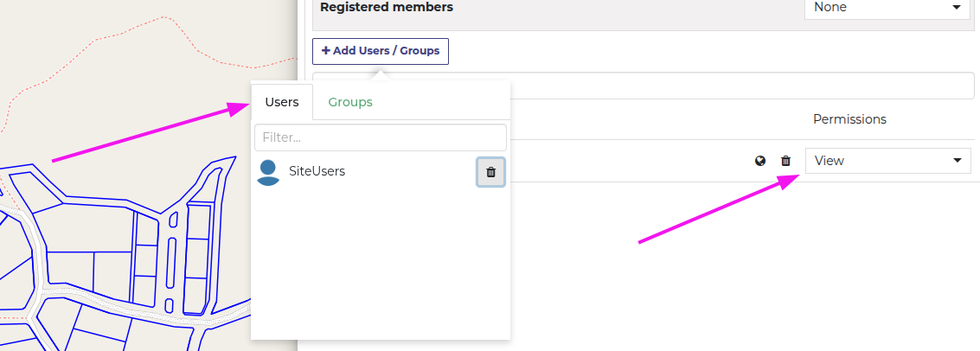Switch to the Users tab

click(282, 102)
